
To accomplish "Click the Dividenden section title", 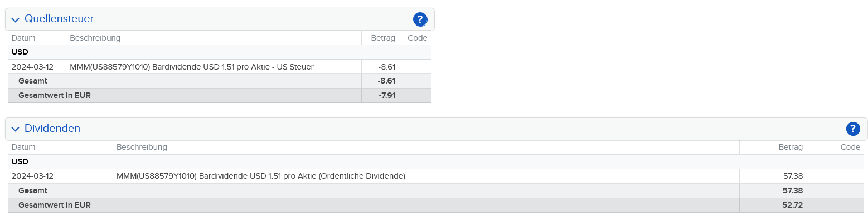I will (x=52, y=129).
